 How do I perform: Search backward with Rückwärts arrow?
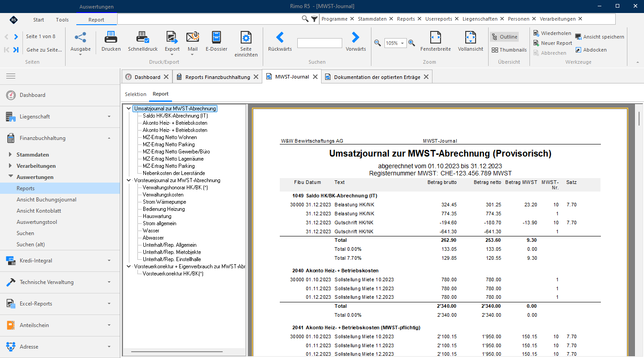coord(280,37)
